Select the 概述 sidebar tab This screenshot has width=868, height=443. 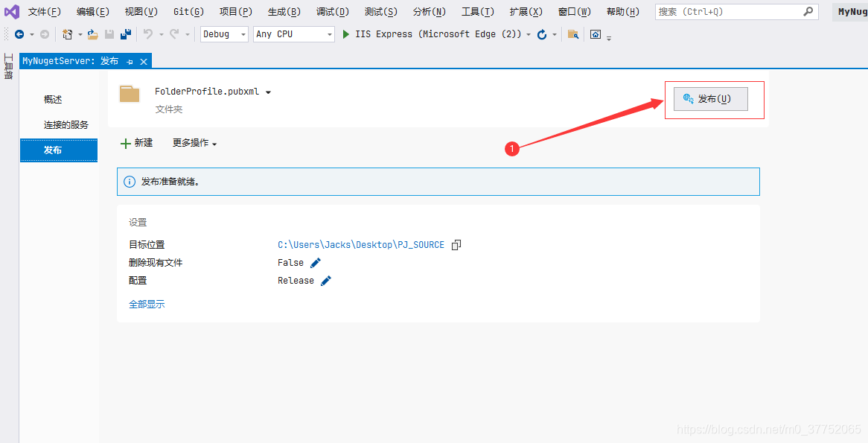(53, 100)
